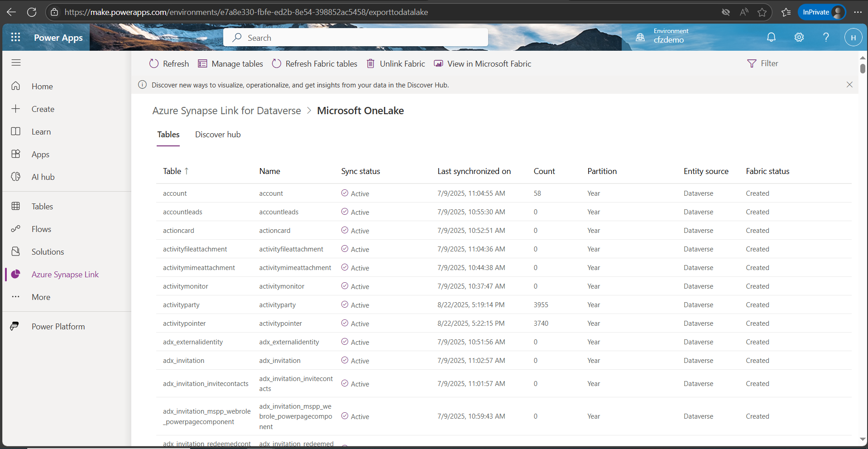Click the Search input field
This screenshot has width=868, height=449.
tap(355, 38)
